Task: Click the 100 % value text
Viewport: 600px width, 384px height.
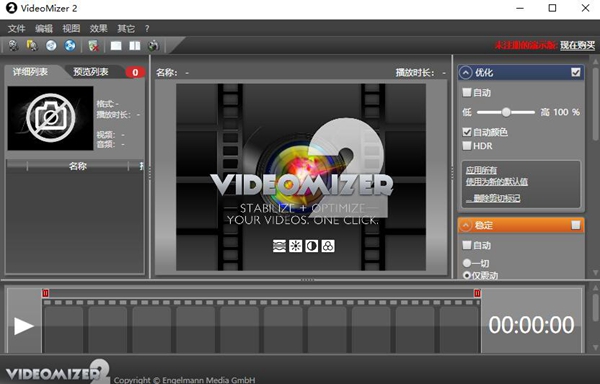Action: [566, 112]
